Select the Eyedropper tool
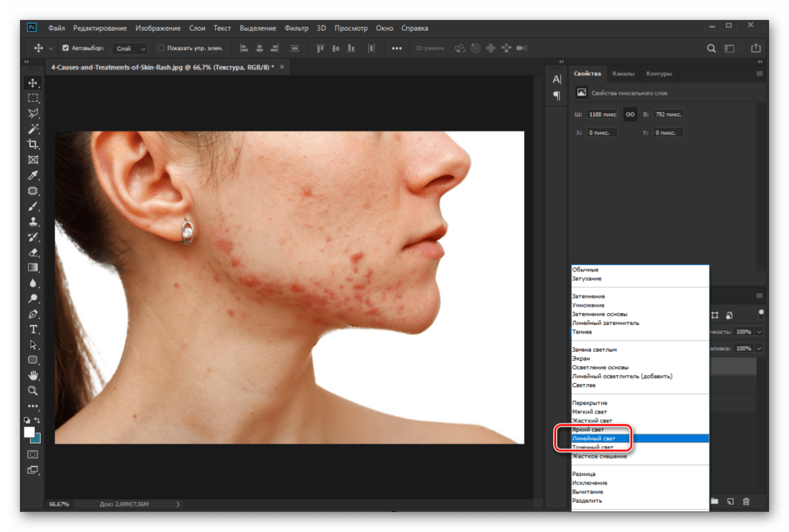The height and width of the screenshot is (532, 789). (33, 175)
